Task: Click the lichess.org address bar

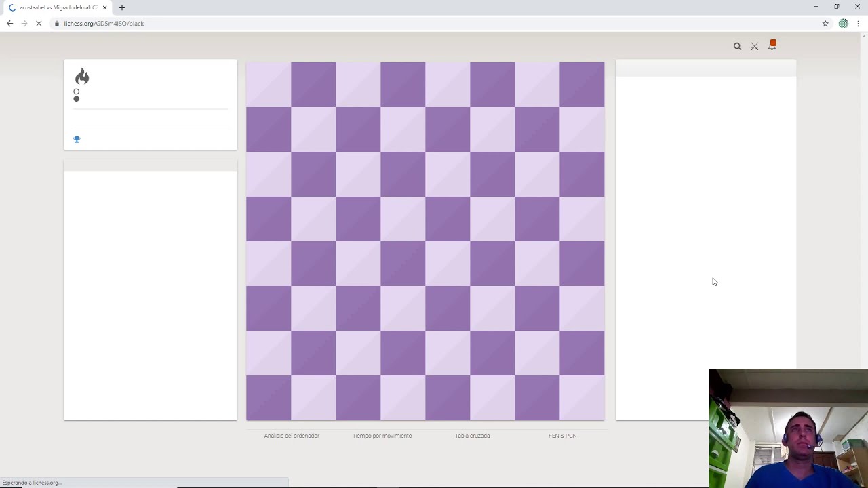Action: click(434, 23)
